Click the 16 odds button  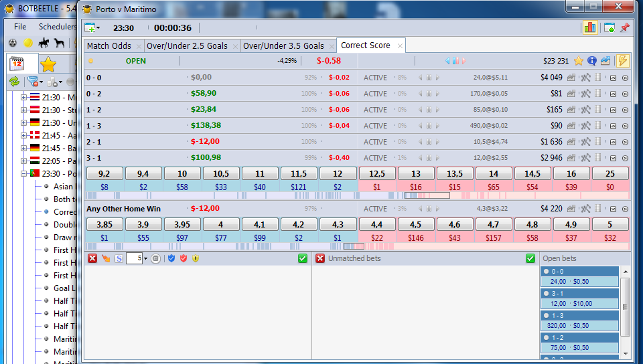571,173
